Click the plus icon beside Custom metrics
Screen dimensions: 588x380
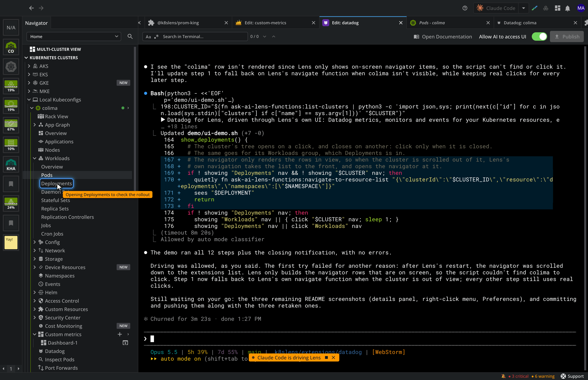point(120,334)
